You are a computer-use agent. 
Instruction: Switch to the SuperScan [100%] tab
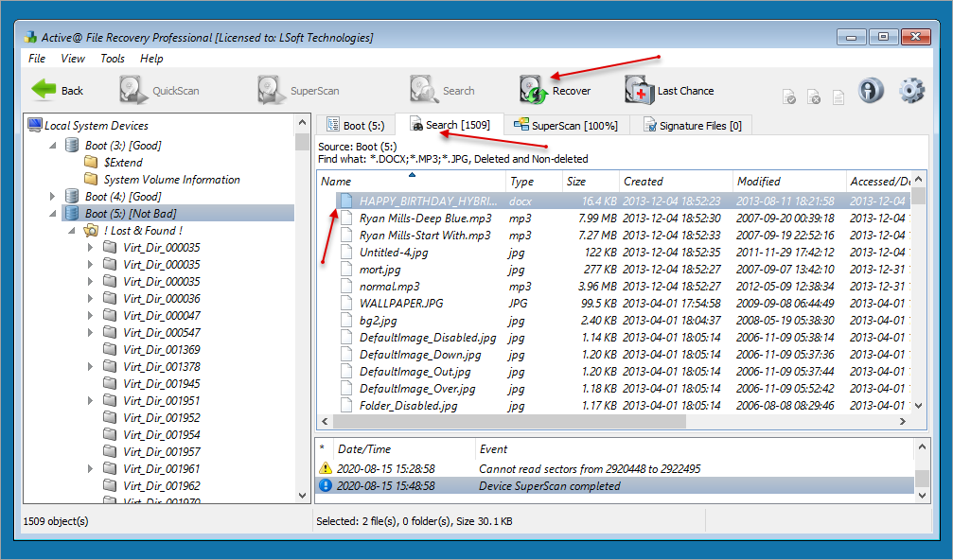coord(567,125)
